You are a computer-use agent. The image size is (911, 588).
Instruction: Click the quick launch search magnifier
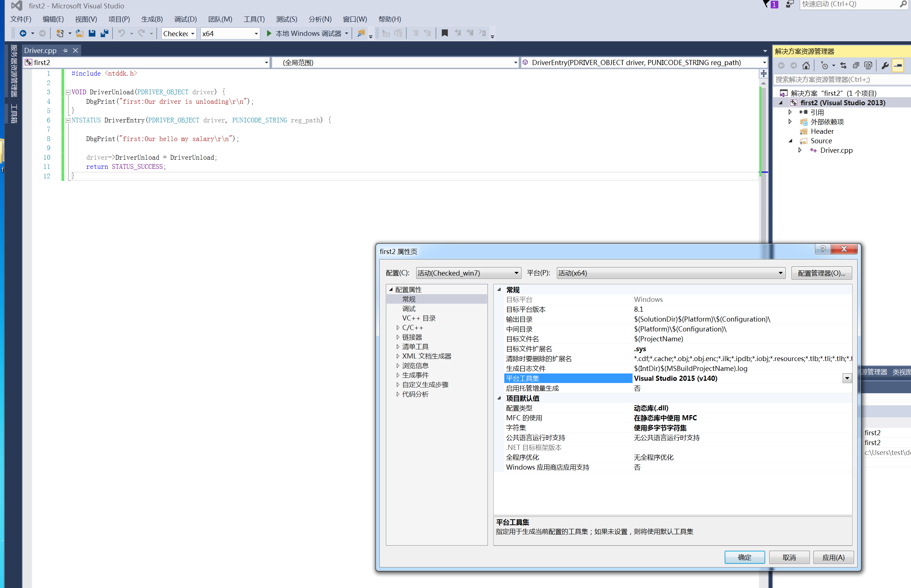tap(903, 4)
